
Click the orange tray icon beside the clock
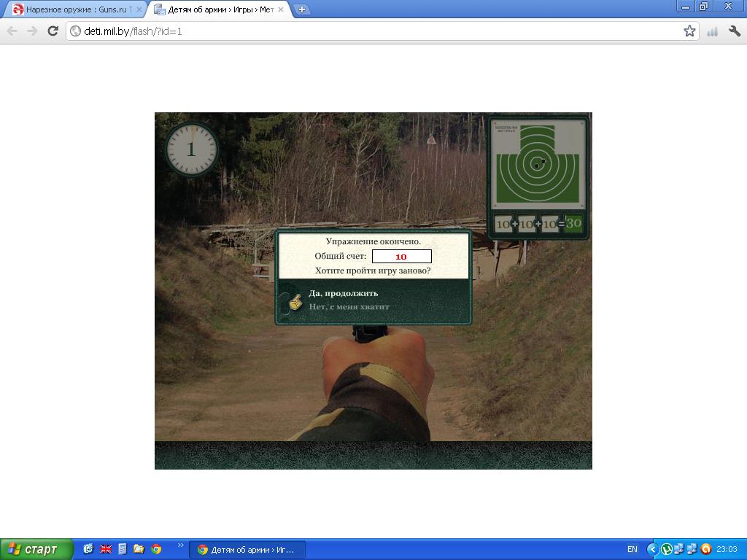click(x=706, y=550)
